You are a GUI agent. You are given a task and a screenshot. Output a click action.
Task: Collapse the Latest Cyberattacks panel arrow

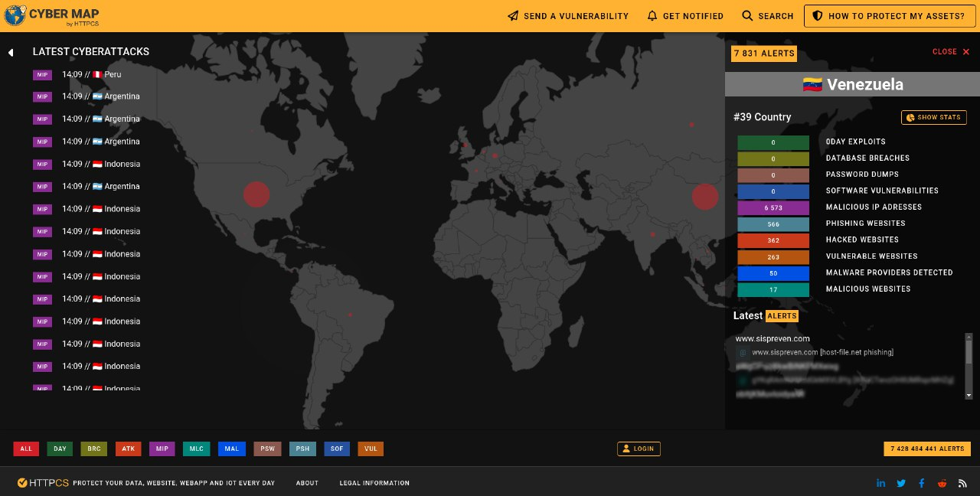click(11, 53)
